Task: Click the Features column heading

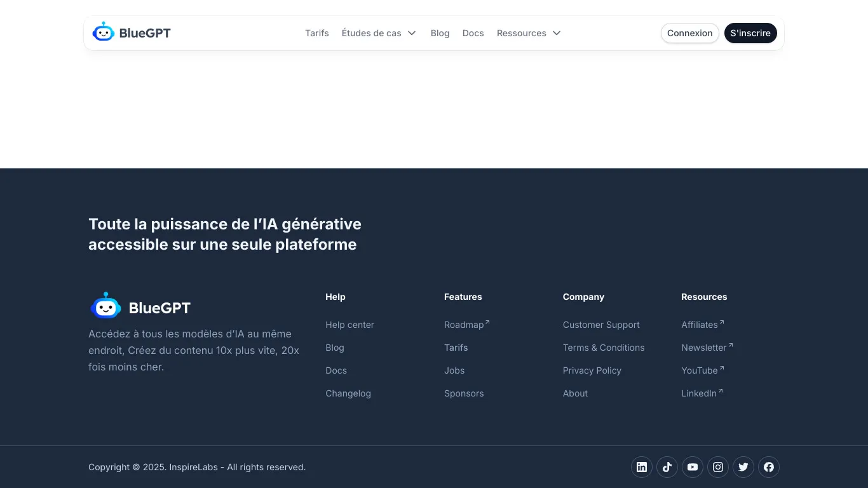Action: pos(463,297)
